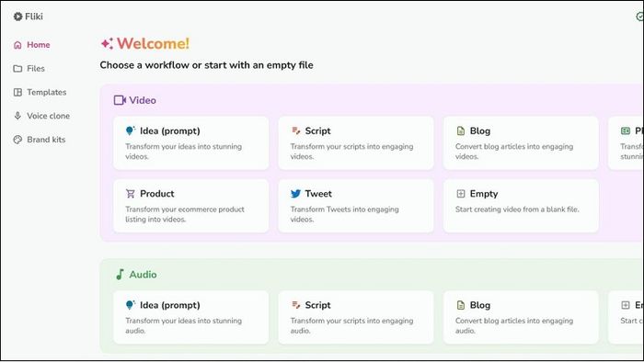
Task: Click the shopping cart Product icon
Action: click(131, 194)
